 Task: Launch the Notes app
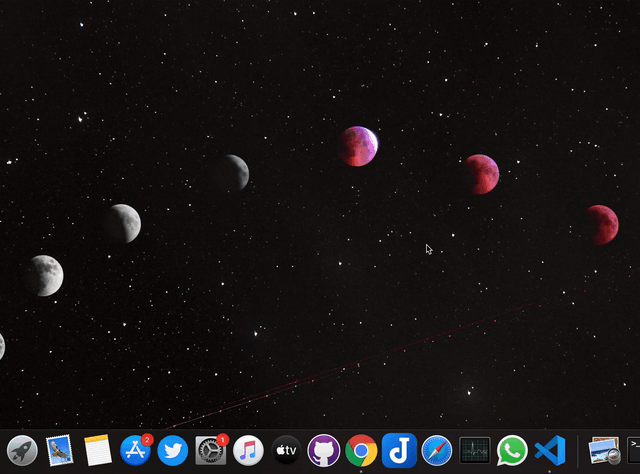pyautogui.click(x=98, y=450)
